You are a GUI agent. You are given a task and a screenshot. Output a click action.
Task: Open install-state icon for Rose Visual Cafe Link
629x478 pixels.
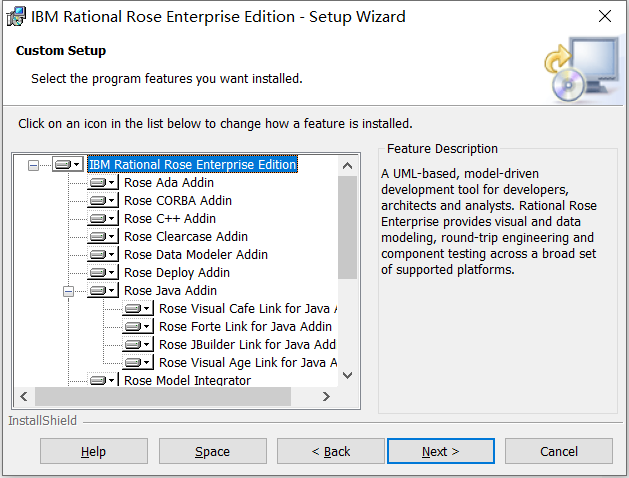(138, 308)
